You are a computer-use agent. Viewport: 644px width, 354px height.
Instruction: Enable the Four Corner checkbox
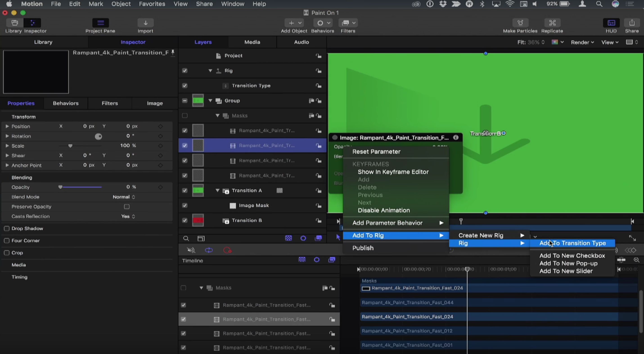coord(7,241)
